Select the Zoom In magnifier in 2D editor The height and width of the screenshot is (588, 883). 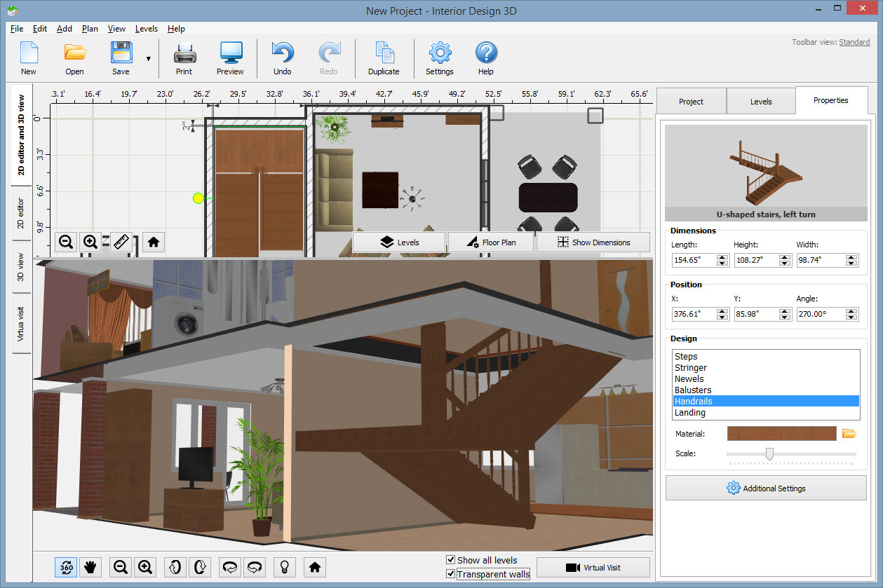pyautogui.click(x=90, y=242)
